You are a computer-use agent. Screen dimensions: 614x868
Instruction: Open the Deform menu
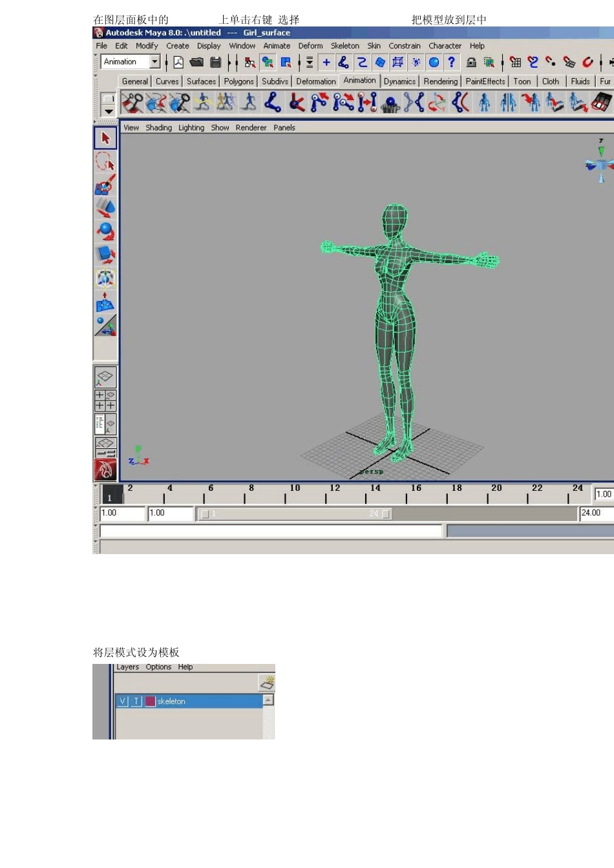(310, 46)
